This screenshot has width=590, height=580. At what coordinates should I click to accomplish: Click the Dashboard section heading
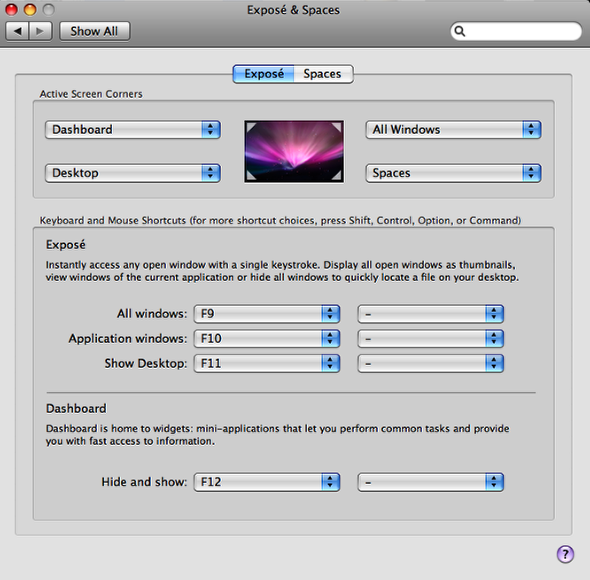pos(76,409)
